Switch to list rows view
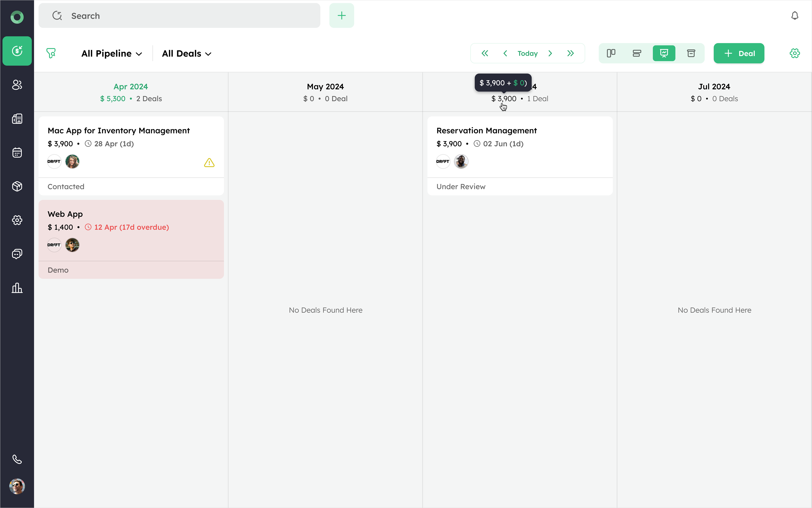The width and height of the screenshot is (812, 508). [637, 53]
